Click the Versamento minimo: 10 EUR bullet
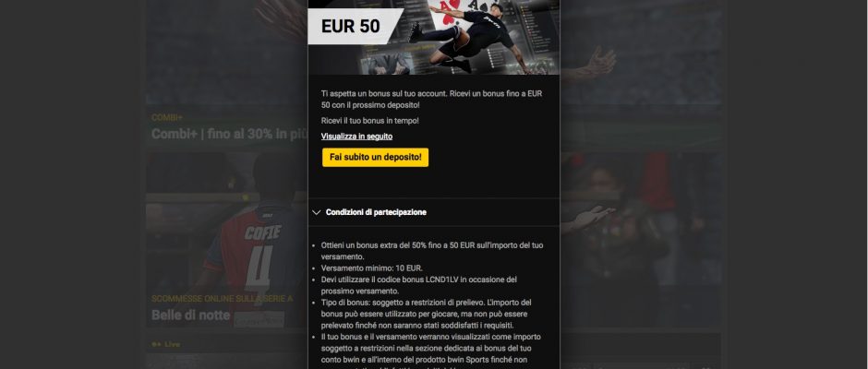The image size is (868, 369). click(372, 268)
